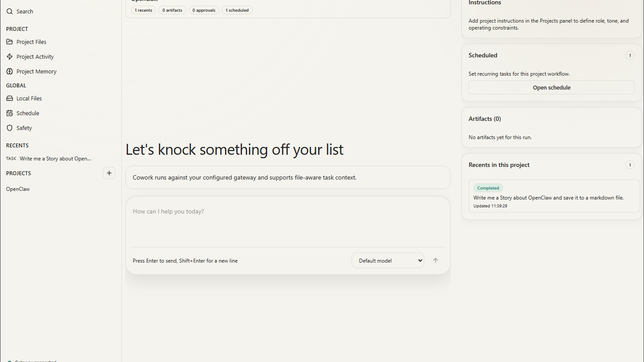Open recent task Write me a Story
644x362 pixels.
coord(55,159)
